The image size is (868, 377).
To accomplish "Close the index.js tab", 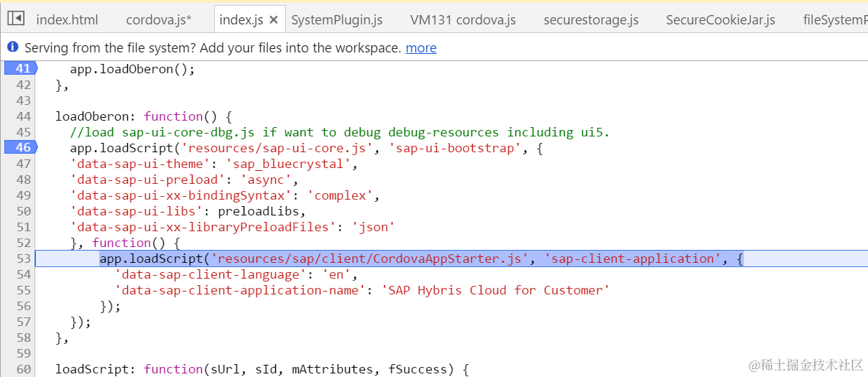I will 273,20.
